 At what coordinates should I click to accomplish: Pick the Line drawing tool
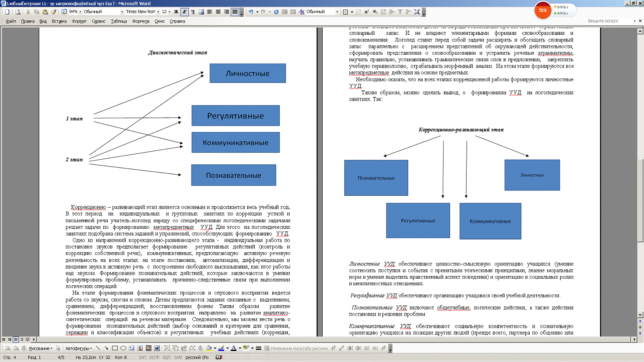point(98,348)
